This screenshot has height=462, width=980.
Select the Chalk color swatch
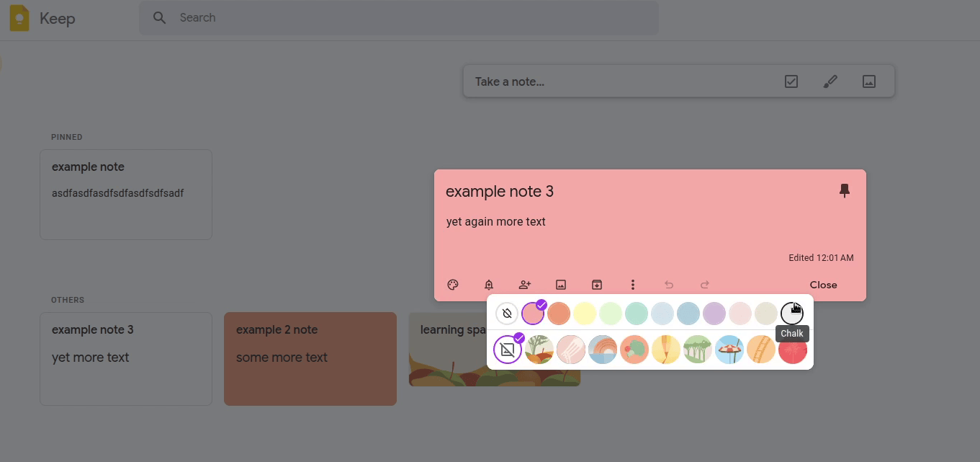pos(791,314)
